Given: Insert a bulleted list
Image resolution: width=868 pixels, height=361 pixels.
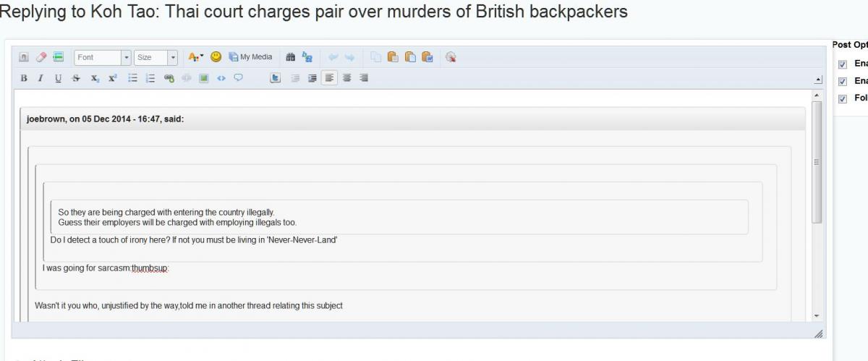Looking at the screenshot, I should click(x=132, y=78).
